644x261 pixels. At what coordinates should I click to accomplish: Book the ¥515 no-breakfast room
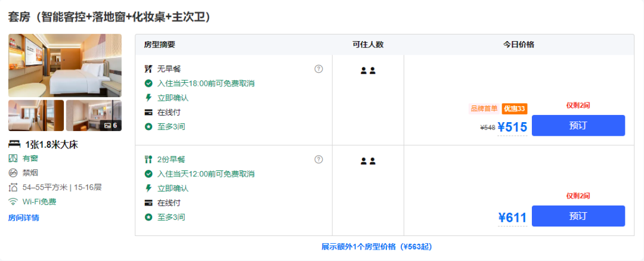click(x=578, y=126)
